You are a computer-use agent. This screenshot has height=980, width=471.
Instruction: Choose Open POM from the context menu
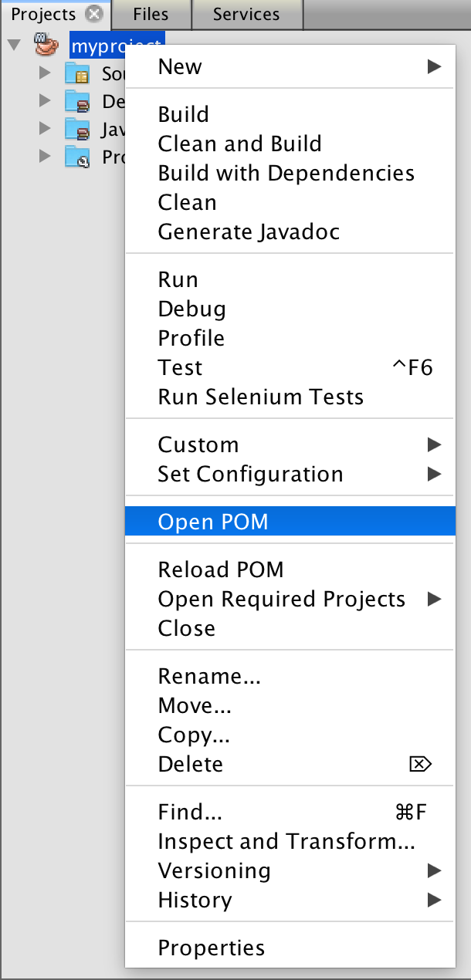[x=213, y=522]
